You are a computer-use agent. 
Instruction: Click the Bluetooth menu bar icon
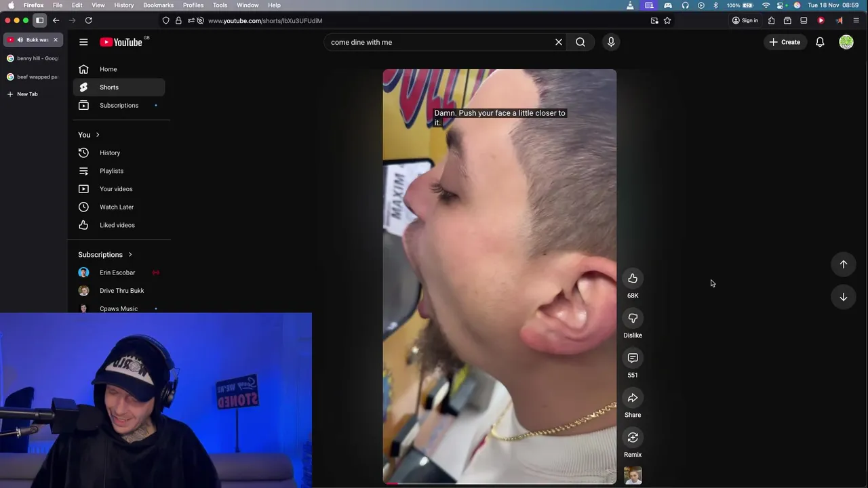tap(715, 5)
